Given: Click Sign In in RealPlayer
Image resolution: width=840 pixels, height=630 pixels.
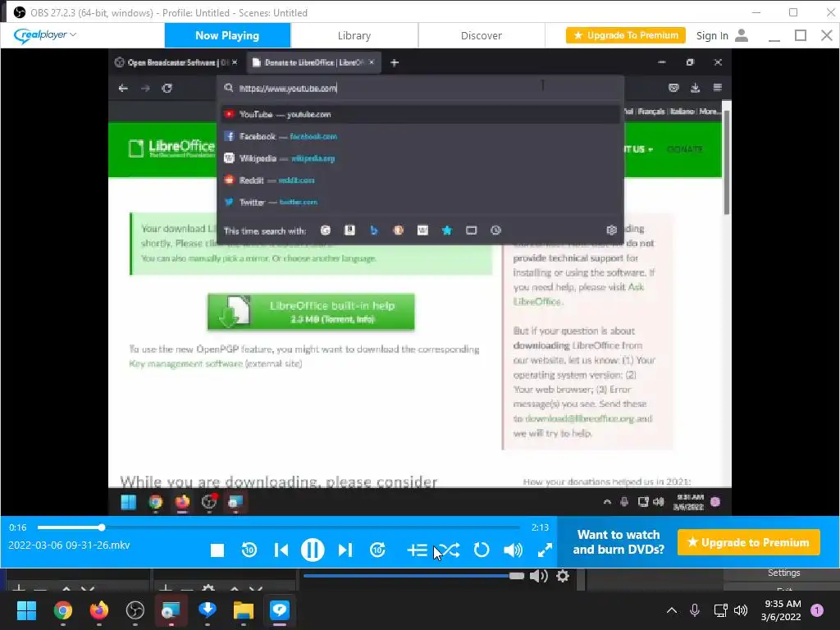Looking at the screenshot, I should 712,35.
